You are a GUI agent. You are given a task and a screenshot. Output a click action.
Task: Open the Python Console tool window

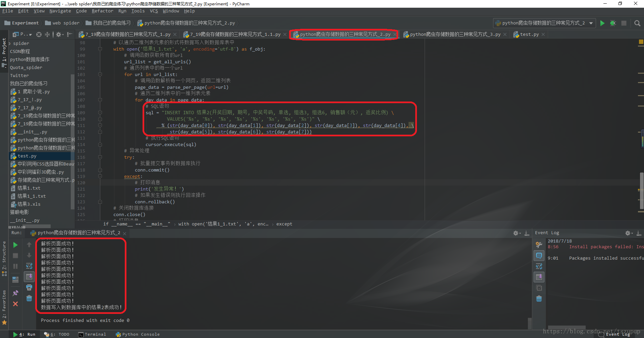click(138, 334)
